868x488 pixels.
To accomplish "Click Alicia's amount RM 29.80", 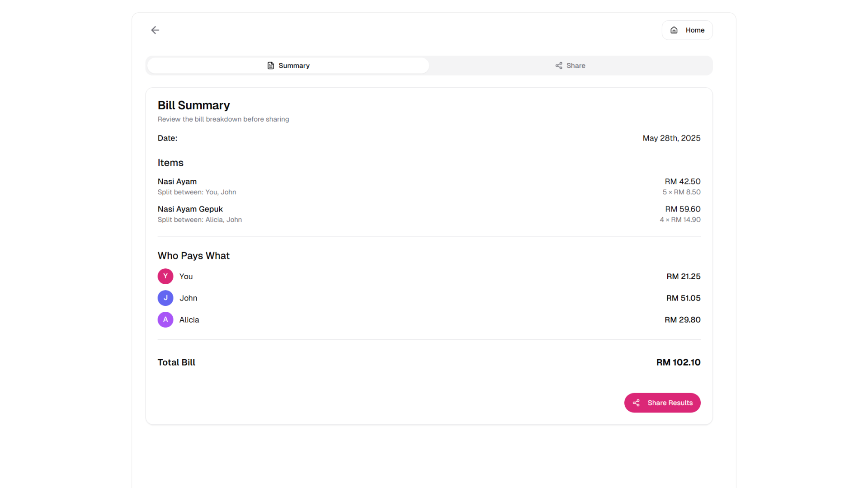I will 682,320.
